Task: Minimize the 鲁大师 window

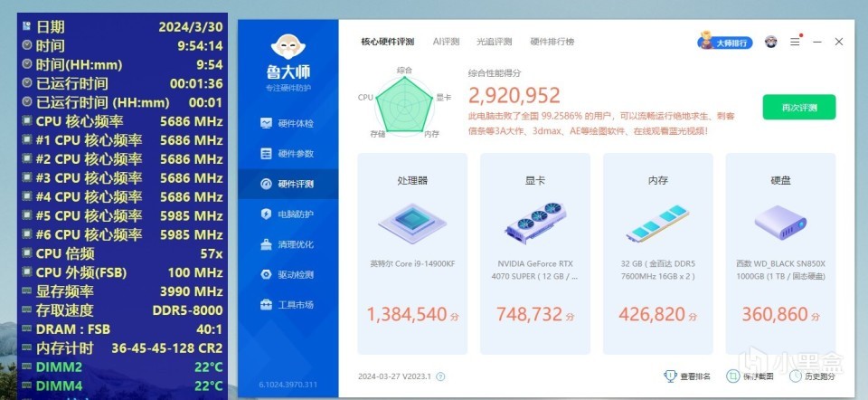Action: (x=817, y=42)
